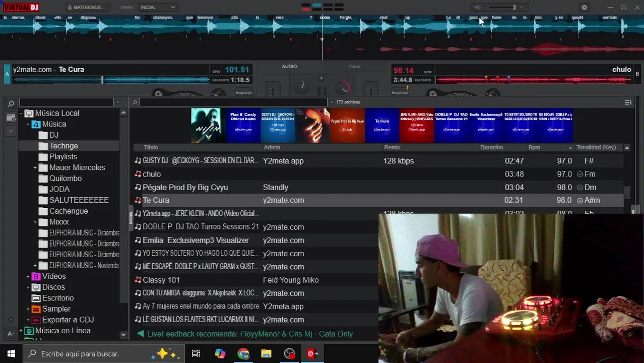Expand Mixxx folder

point(35,222)
